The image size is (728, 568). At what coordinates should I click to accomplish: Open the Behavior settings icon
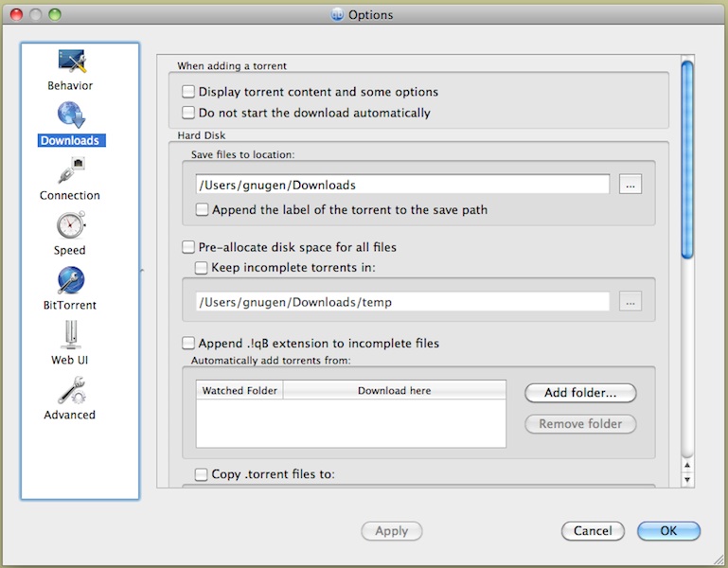click(x=71, y=62)
